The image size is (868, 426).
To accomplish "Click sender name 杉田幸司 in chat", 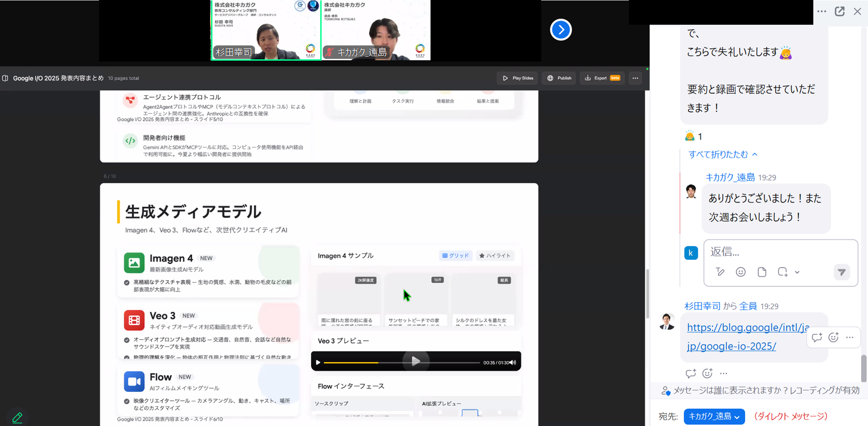I will coord(702,306).
